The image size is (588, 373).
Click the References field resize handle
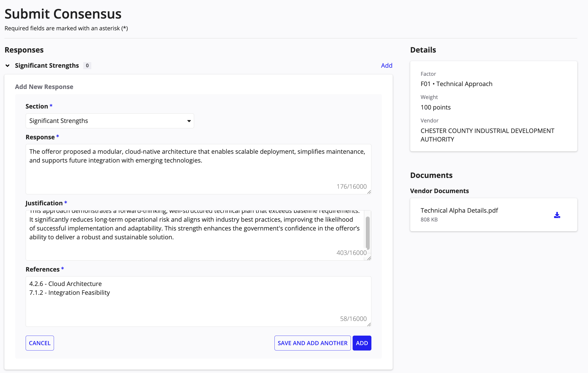click(x=369, y=324)
